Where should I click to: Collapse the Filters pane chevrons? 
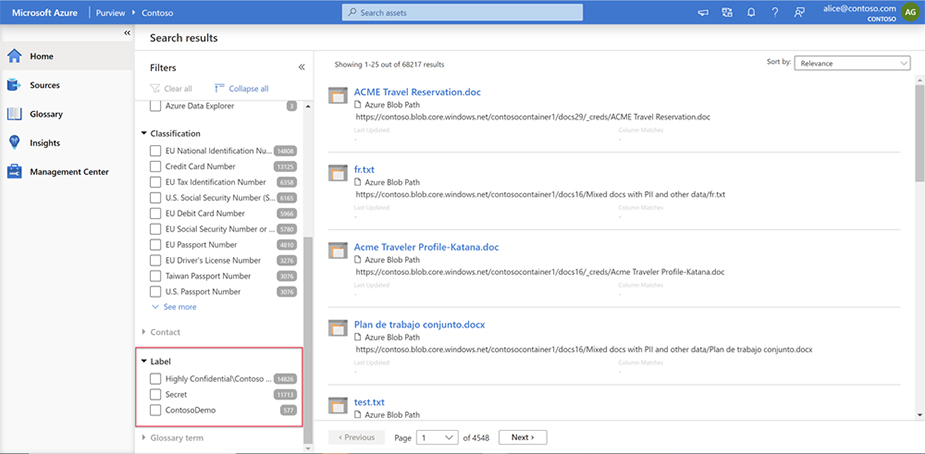301,67
